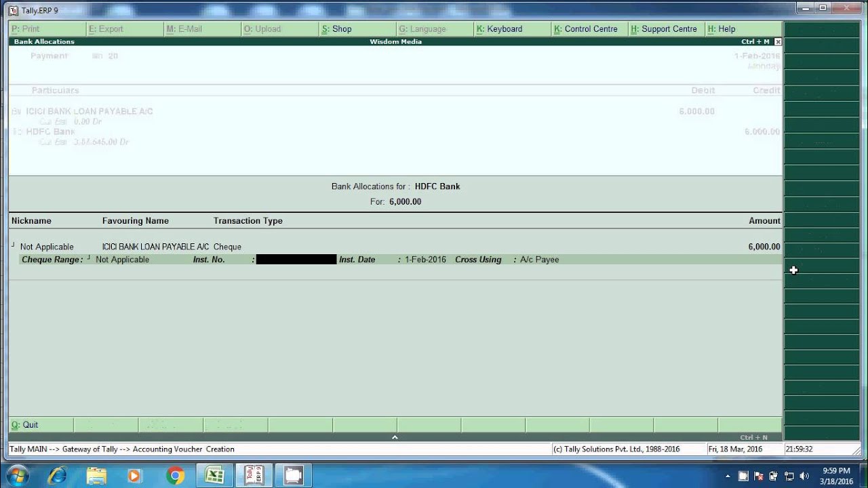Select the Cheque Range Not Applicable value
Viewport: 868px width, 488px height.
(x=122, y=260)
